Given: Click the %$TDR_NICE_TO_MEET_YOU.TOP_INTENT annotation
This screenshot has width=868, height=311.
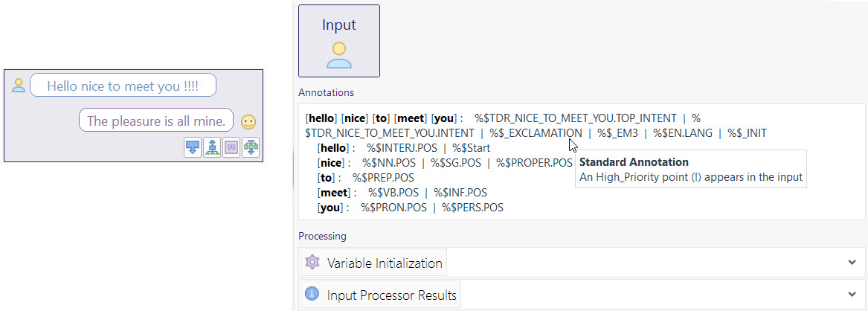Looking at the screenshot, I should point(576,118).
